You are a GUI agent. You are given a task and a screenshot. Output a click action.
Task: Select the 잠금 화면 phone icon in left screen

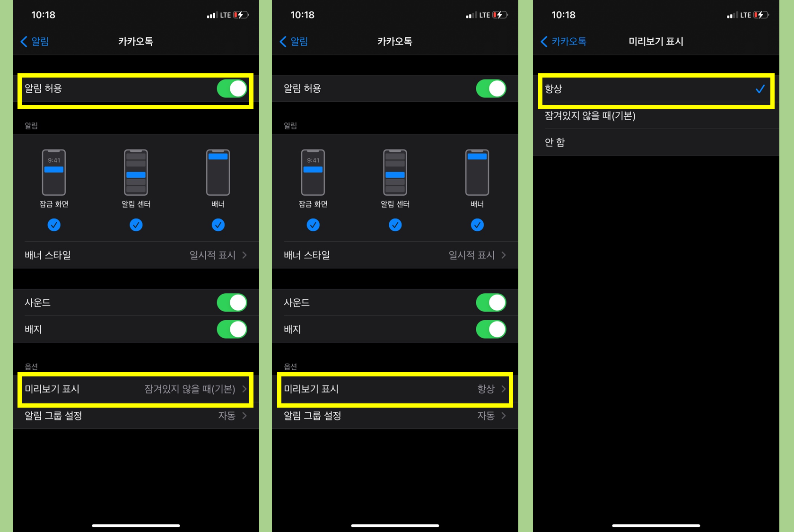click(x=54, y=172)
